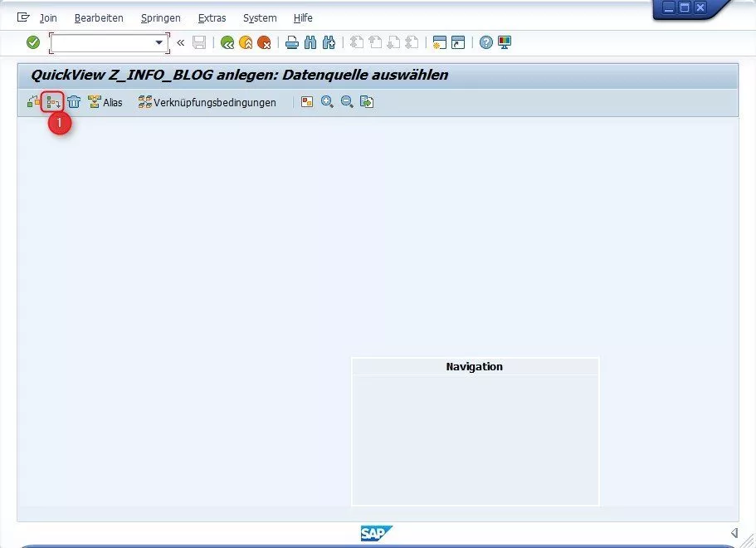Click the Navigation panel header
Screen dimensions: 756x548
coord(475,367)
